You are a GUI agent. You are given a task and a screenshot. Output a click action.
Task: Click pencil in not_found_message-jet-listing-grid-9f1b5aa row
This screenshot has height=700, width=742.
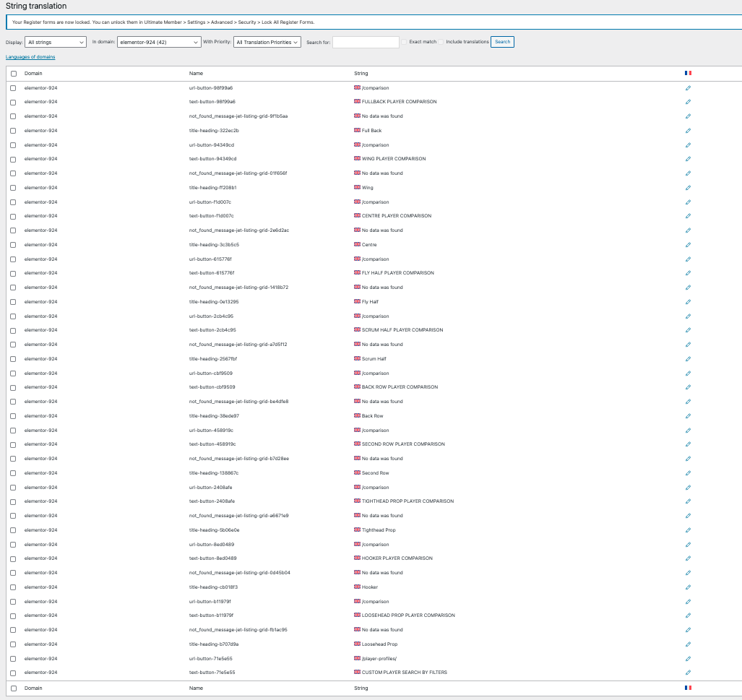pos(688,116)
